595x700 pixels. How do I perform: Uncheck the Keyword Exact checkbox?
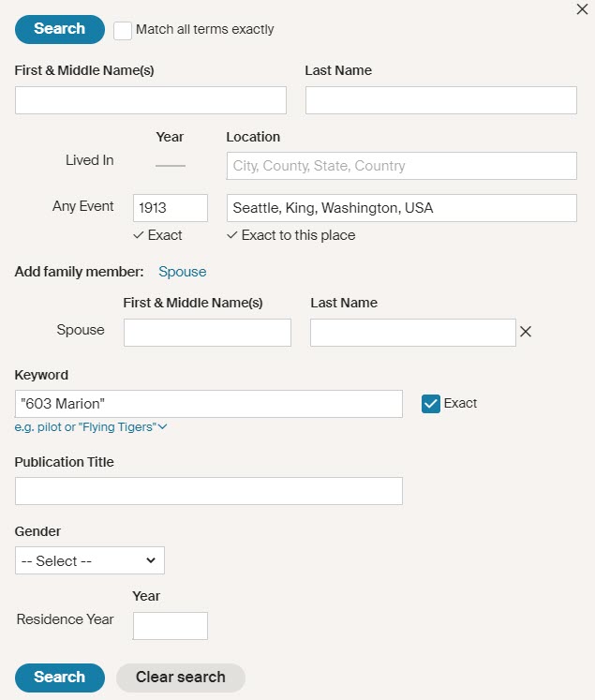click(x=431, y=404)
